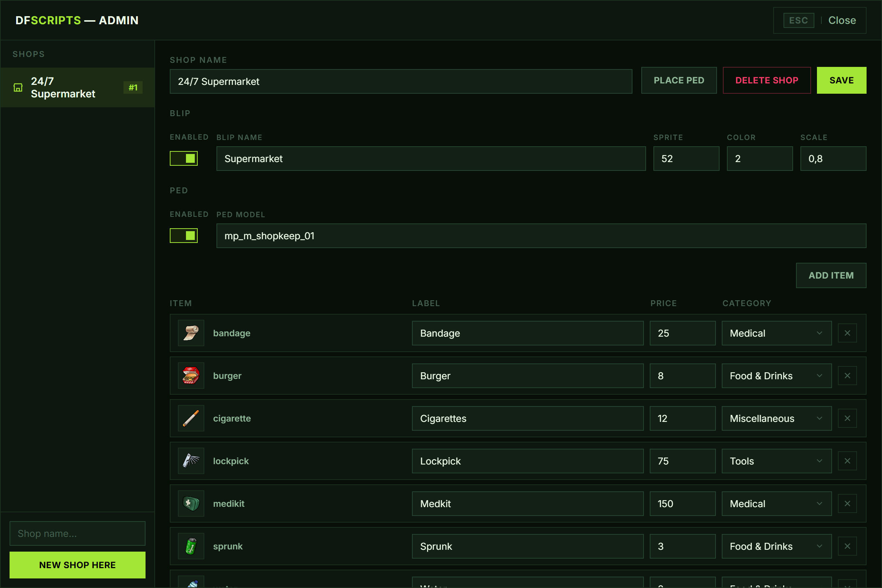This screenshot has width=882, height=588.
Task: Click the burger item icon
Action: point(191,375)
